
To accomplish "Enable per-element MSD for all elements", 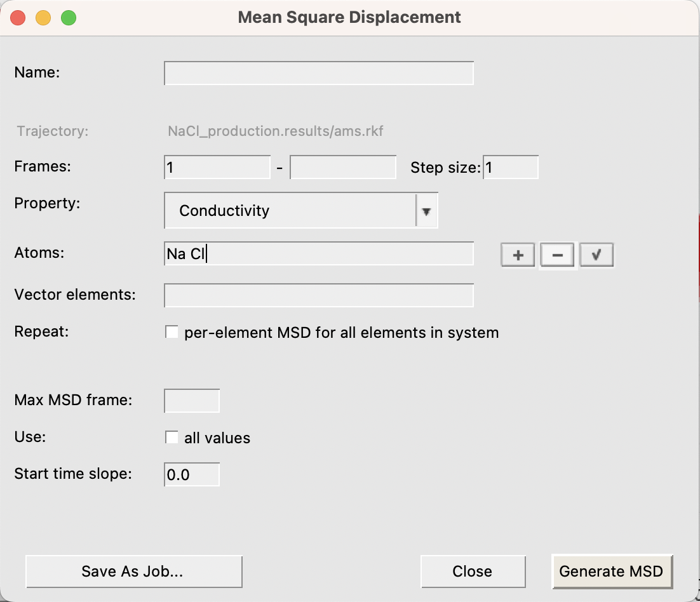I will [x=172, y=332].
